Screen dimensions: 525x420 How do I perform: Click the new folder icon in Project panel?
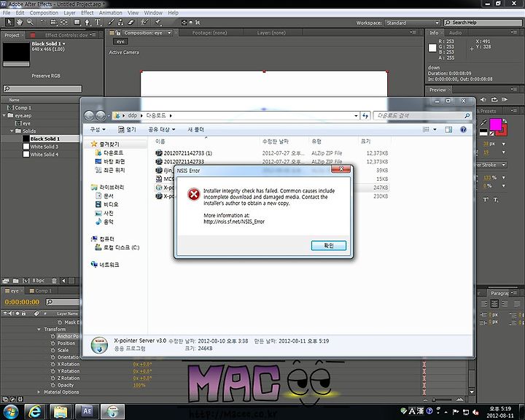(16, 281)
